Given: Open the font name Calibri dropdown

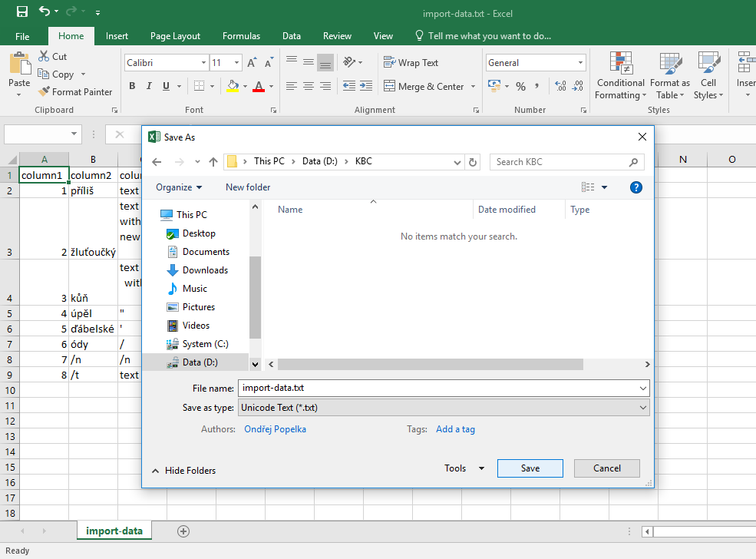Looking at the screenshot, I should coord(203,63).
